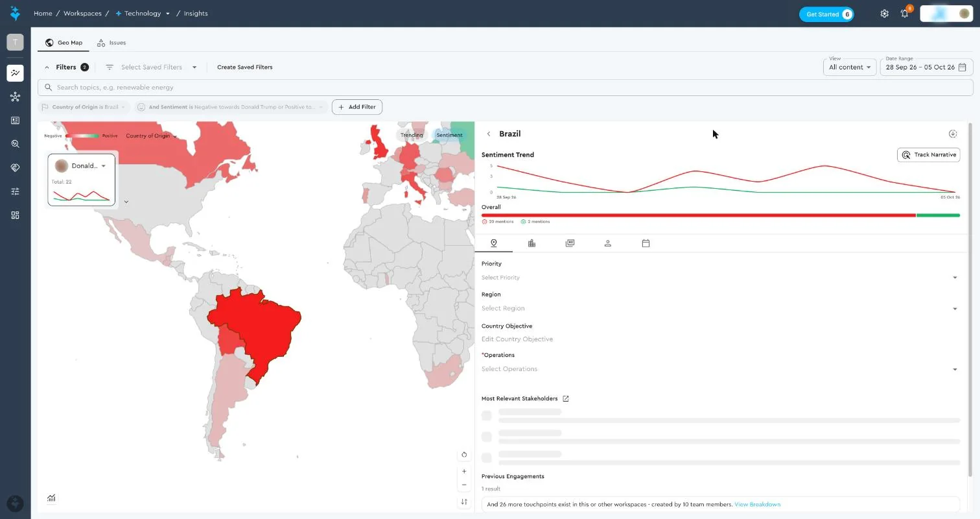Select the organizations building tab
980x519 pixels.
tap(531, 243)
